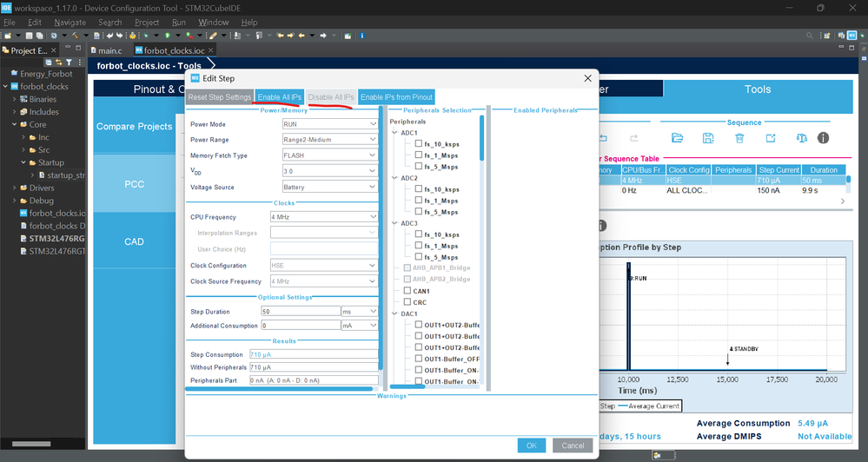Check ADC2 fs_10_ksps checkbox
868x462 pixels.
point(419,188)
